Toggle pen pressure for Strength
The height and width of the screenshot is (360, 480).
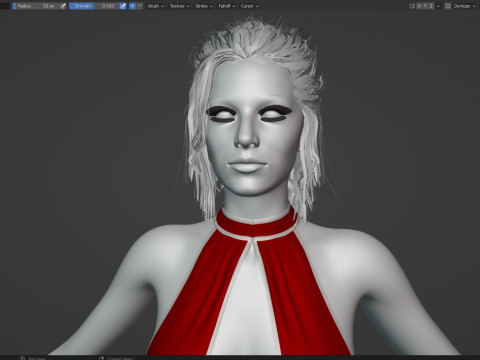123,6
